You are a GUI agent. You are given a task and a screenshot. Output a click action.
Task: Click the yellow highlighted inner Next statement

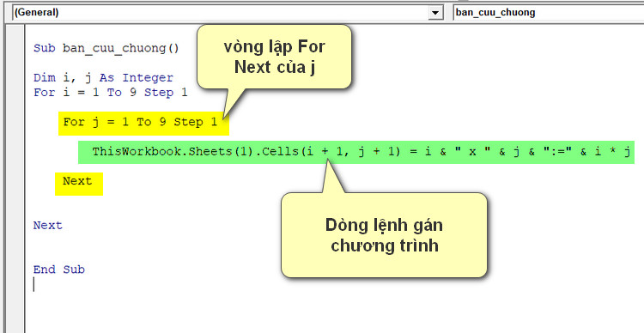[x=79, y=184]
